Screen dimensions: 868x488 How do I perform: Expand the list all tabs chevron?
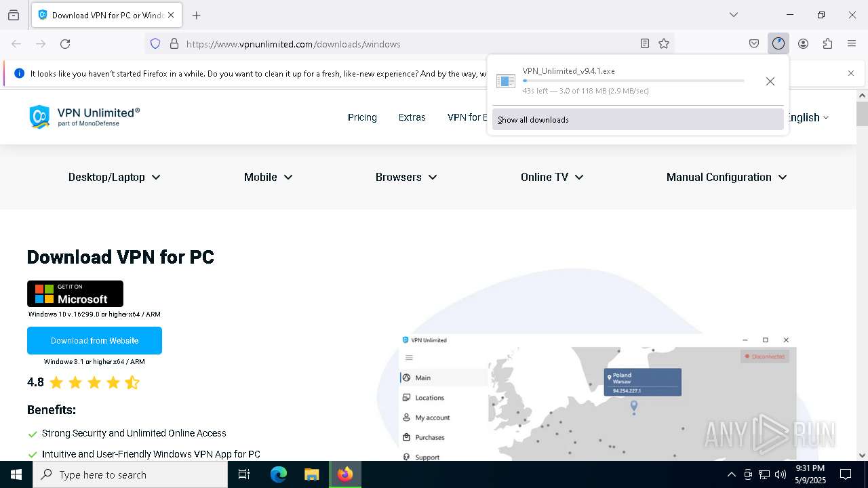click(734, 15)
